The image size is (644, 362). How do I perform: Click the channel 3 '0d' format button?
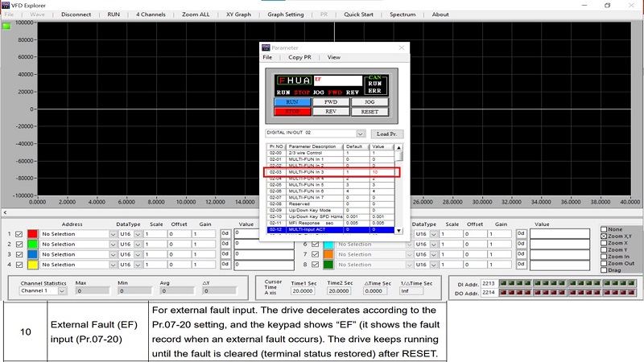[x=225, y=254]
